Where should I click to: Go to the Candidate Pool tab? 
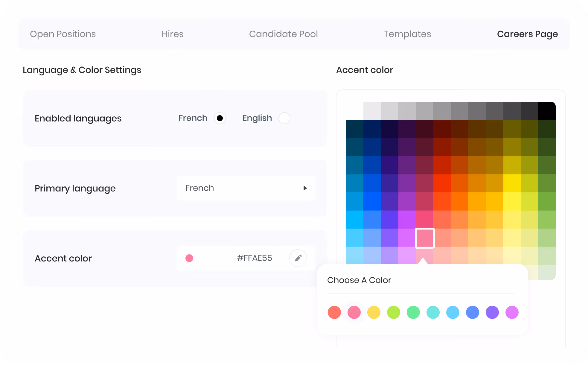coord(284,34)
